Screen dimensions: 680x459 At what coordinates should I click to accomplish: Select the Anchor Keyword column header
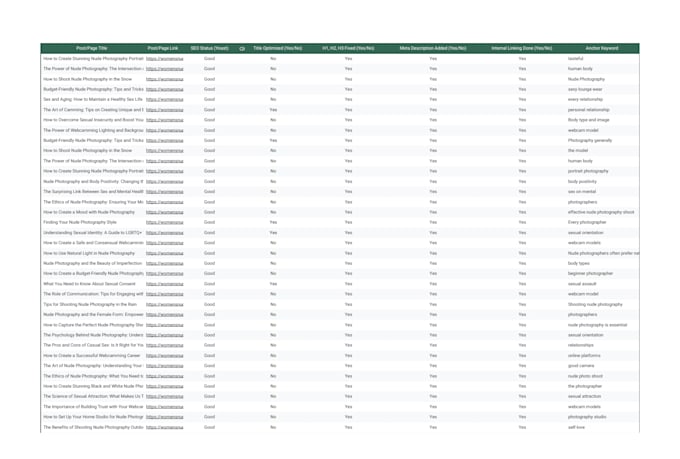[x=602, y=48]
